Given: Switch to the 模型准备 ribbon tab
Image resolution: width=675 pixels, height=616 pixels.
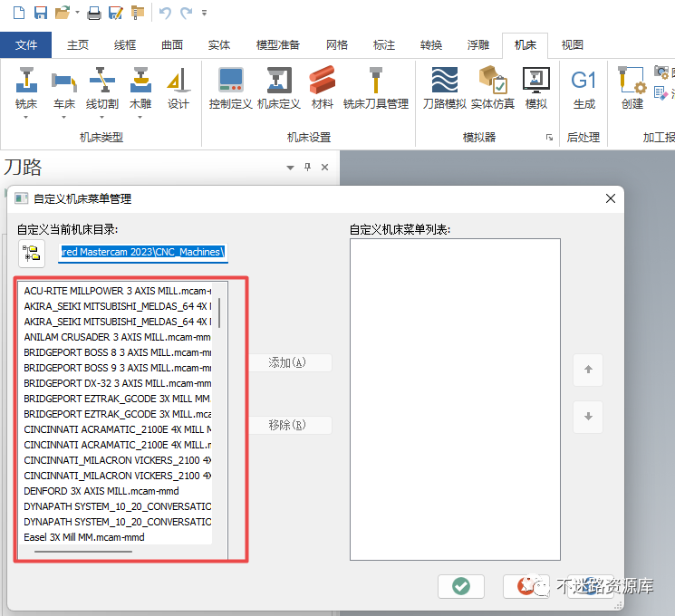Looking at the screenshot, I should coord(278,44).
